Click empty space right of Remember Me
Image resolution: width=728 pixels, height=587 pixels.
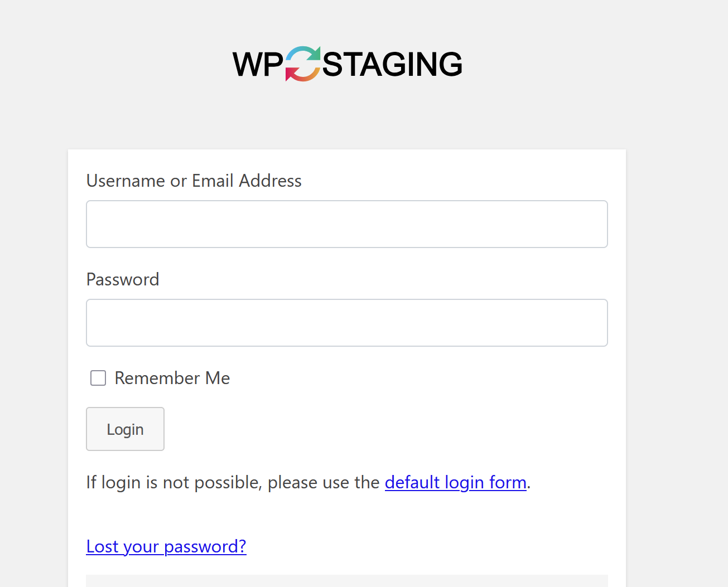tap(418, 378)
